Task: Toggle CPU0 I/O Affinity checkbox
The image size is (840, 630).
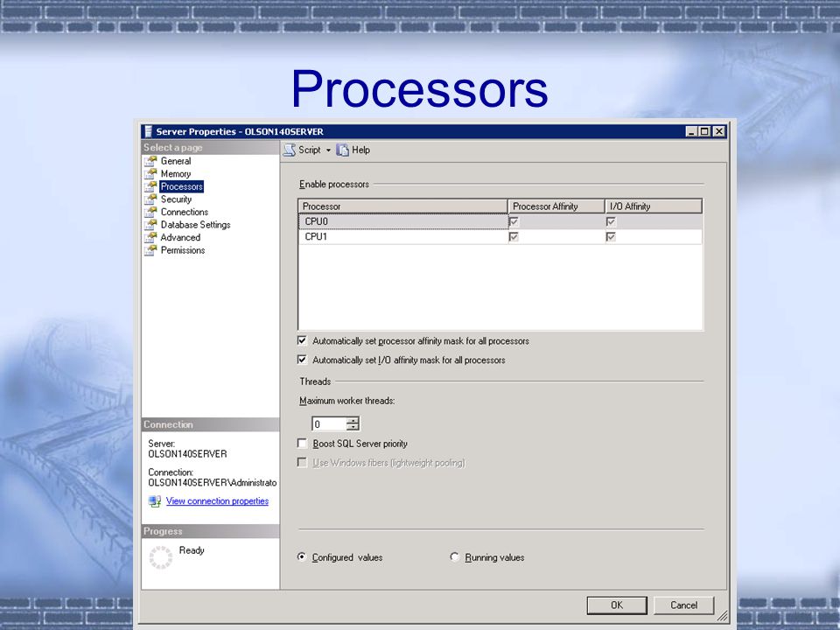Action: 611,221
